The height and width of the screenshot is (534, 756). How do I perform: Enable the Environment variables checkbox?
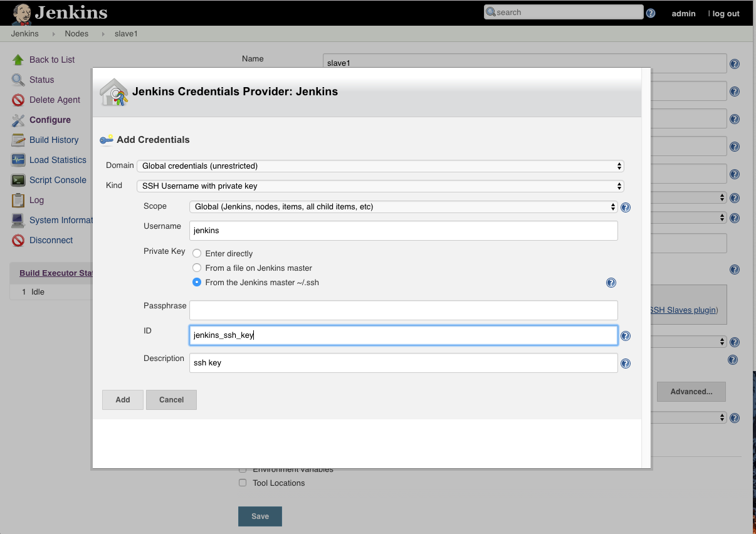click(243, 469)
